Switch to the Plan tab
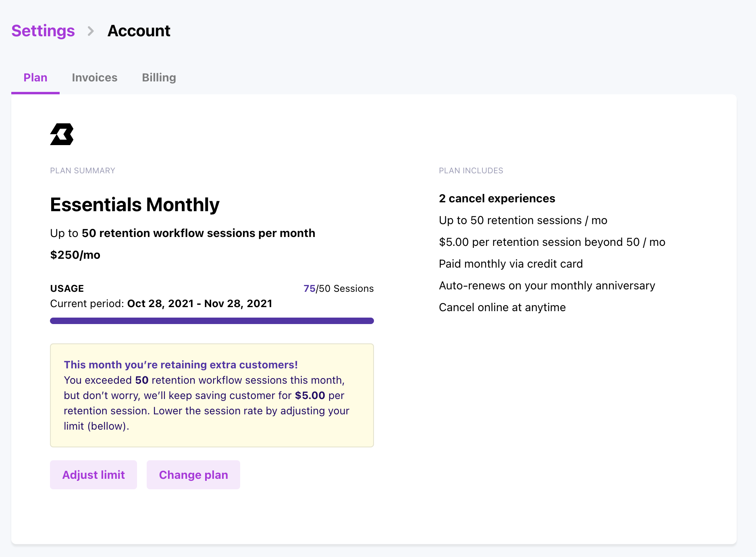Screen dimensions: 756x557 coord(35,77)
